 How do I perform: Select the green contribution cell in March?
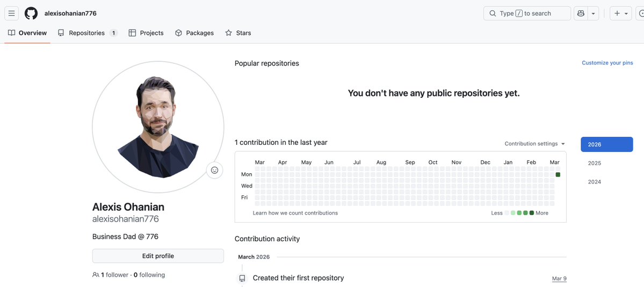click(558, 174)
